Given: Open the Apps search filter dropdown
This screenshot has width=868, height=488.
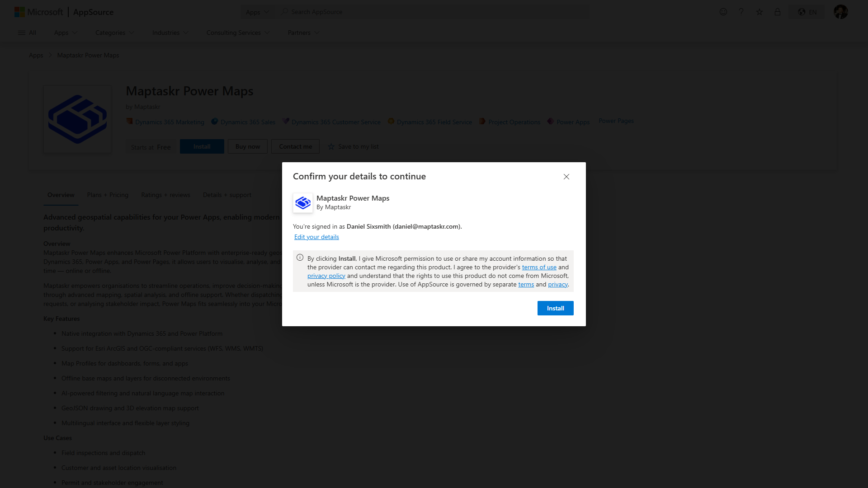Looking at the screenshot, I should click(x=257, y=12).
